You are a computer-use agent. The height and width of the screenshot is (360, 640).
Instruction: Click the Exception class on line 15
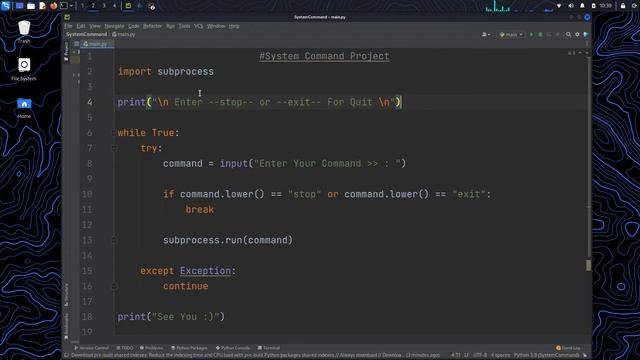[205, 271]
